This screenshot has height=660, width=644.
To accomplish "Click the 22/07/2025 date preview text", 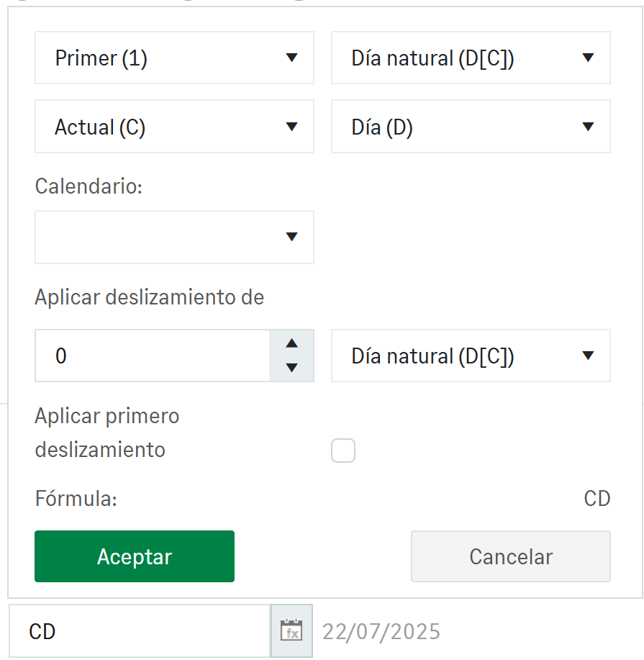I will (381, 631).
